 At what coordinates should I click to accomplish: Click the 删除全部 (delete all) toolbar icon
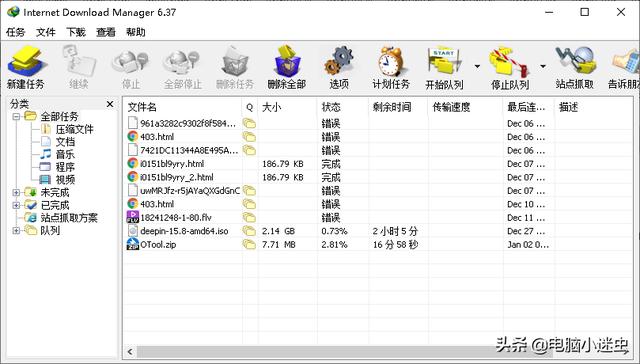tap(287, 68)
